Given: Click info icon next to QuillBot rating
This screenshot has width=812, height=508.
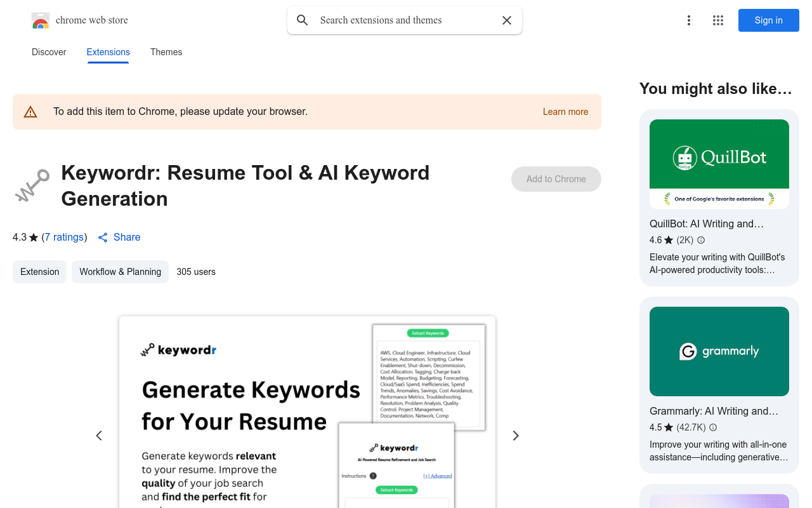Looking at the screenshot, I should (701, 240).
